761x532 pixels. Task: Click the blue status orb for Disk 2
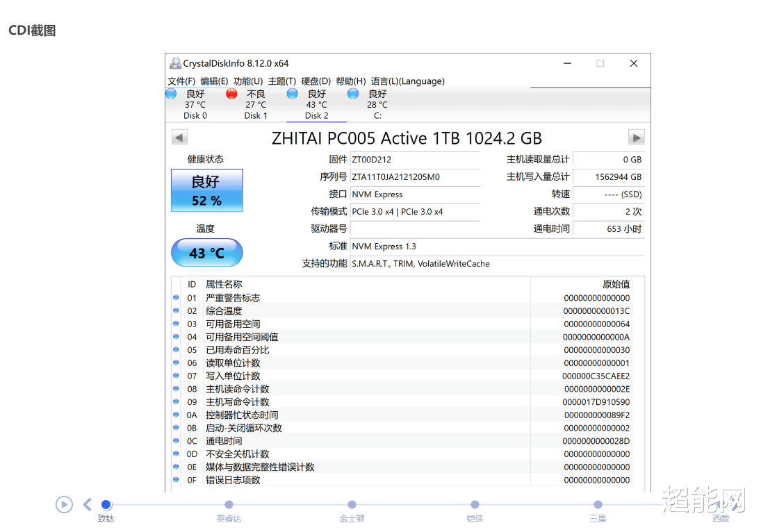click(x=292, y=94)
